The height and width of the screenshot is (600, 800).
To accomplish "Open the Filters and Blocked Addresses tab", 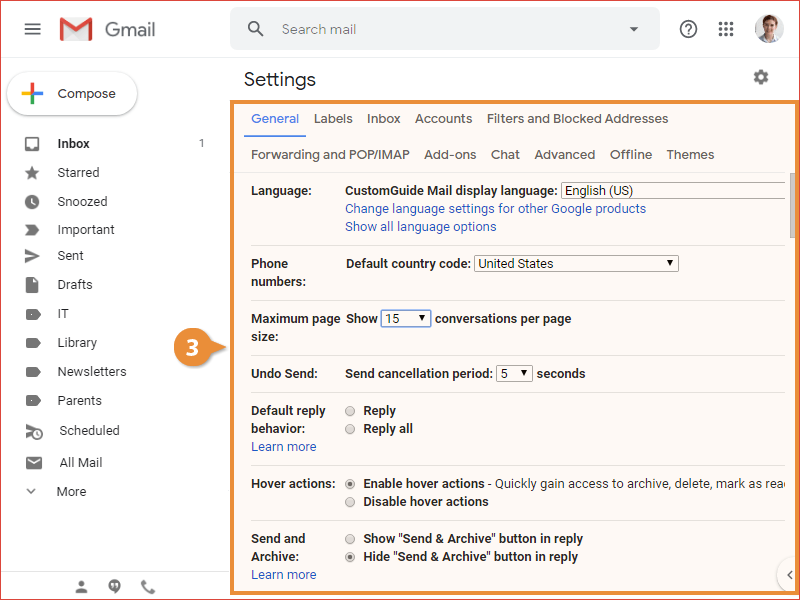I will pyautogui.click(x=577, y=118).
